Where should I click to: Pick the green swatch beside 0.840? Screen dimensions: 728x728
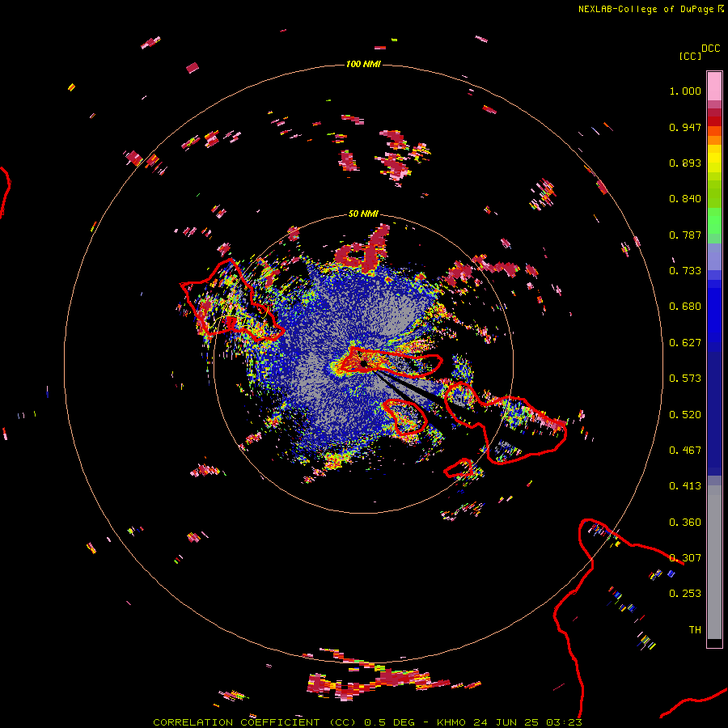pyautogui.click(x=714, y=194)
